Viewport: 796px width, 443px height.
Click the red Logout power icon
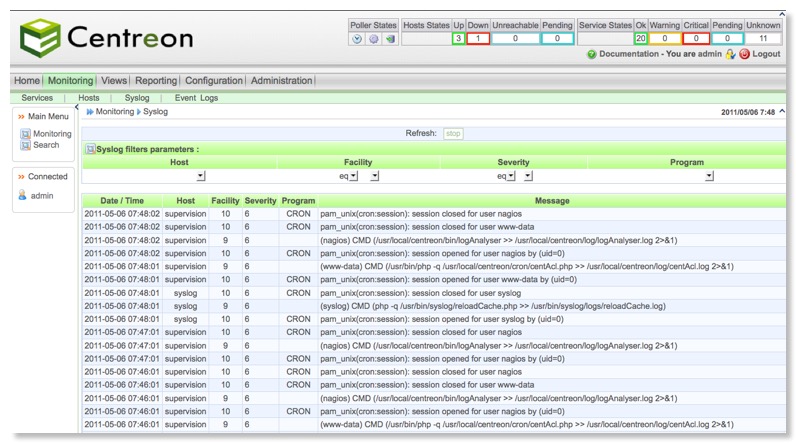[744, 54]
